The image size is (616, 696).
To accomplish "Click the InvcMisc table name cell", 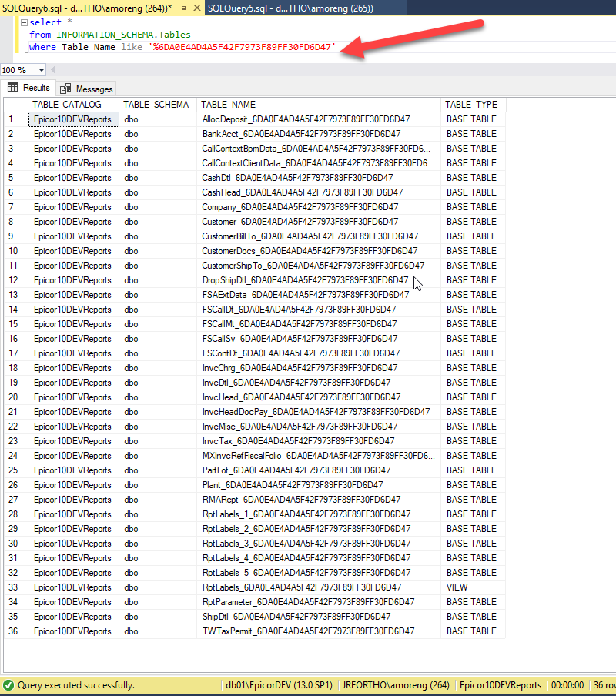I will pyautogui.click(x=319, y=427).
